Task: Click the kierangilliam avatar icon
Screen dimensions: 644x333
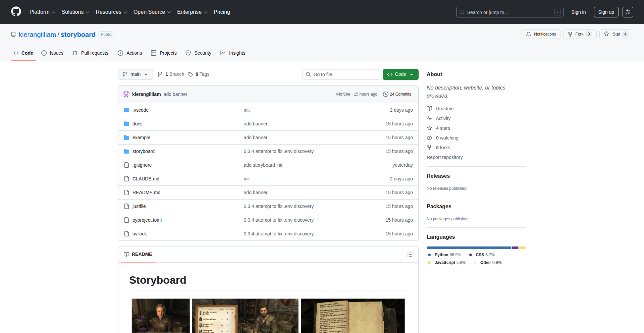Action: tap(126, 94)
